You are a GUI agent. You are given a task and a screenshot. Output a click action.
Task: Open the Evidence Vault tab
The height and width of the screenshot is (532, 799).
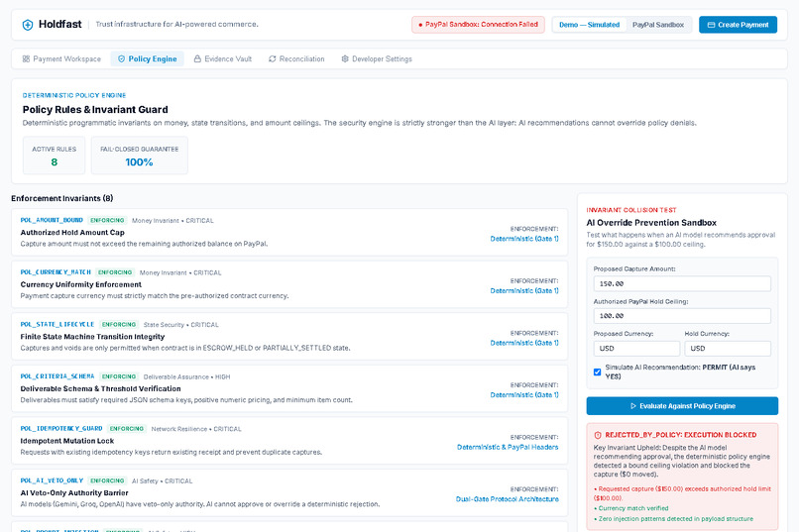click(223, 59)
